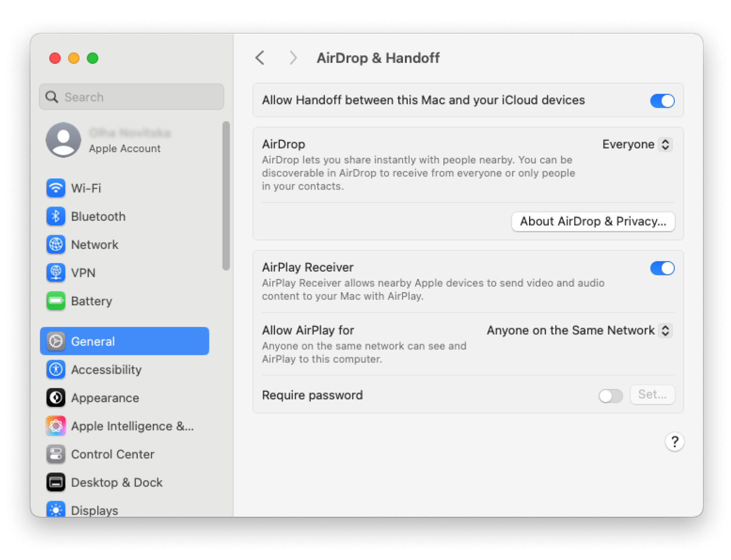Screen dimensions: 731x560
Task: Click the Apple Account avatar picture
Action: [x=63, y=140]
